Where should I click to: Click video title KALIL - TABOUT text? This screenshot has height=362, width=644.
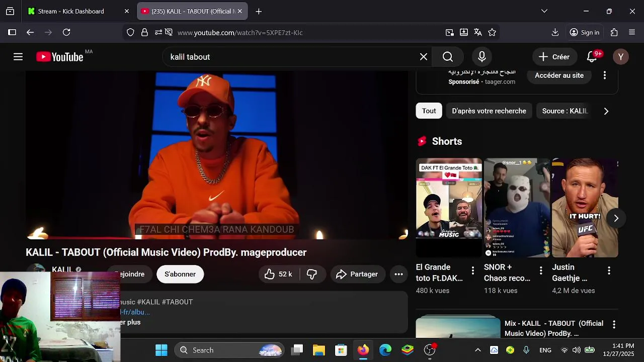pos(166,252)
